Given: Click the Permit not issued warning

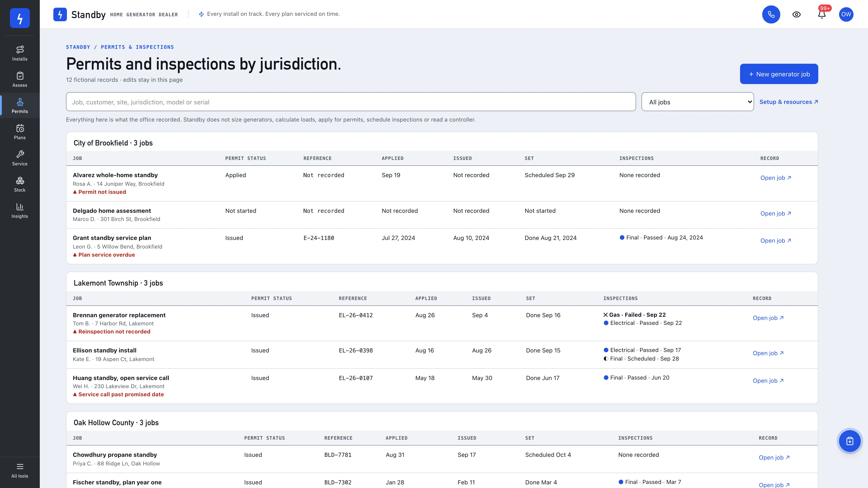Looking at the screenshot, I should pos(99,192).
